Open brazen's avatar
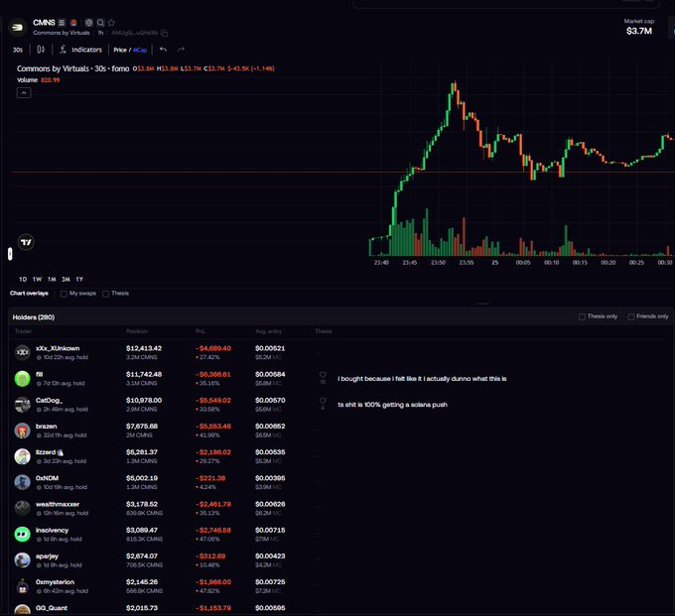The image size is (675, 616). (x=23, y=431)
